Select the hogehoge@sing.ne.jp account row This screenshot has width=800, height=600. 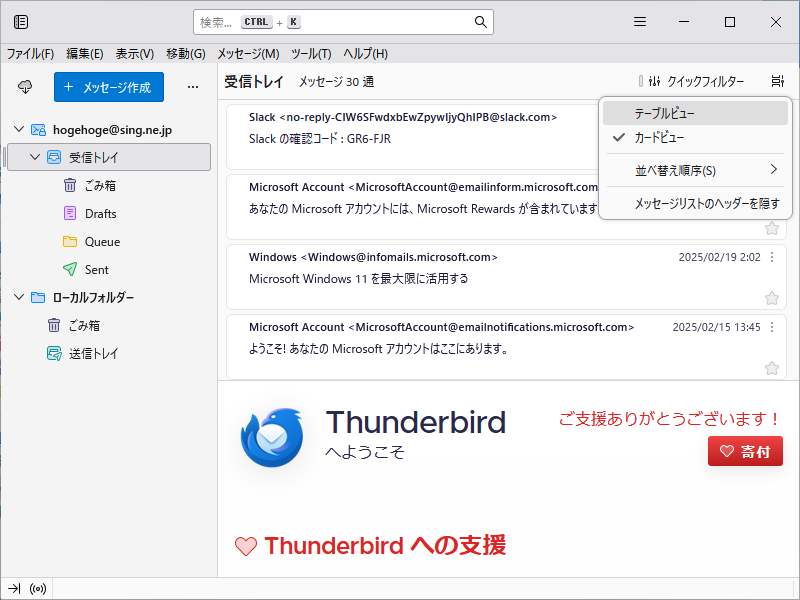coord(108,129)
